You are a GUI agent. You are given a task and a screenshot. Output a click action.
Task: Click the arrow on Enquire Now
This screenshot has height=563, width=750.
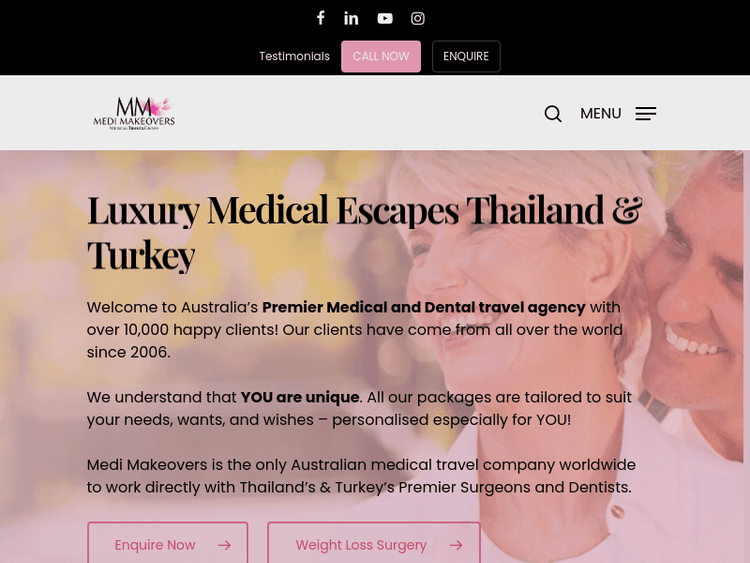(224, 545)
